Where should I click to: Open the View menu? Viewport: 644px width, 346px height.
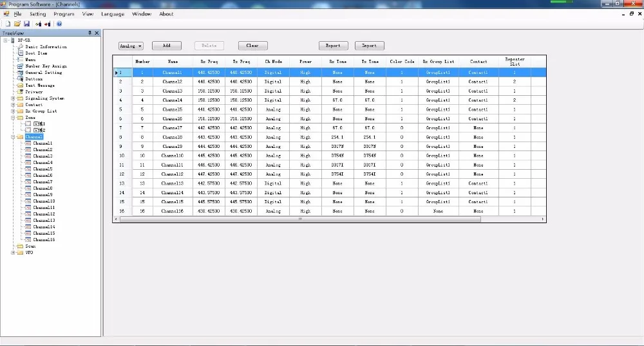[88, 14]
